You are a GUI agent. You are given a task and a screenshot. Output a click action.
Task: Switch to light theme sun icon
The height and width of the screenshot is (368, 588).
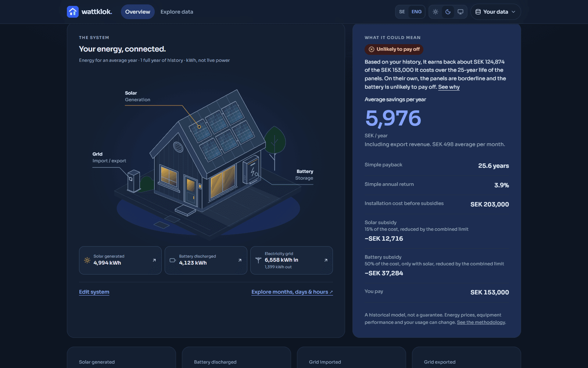[435, 12]
